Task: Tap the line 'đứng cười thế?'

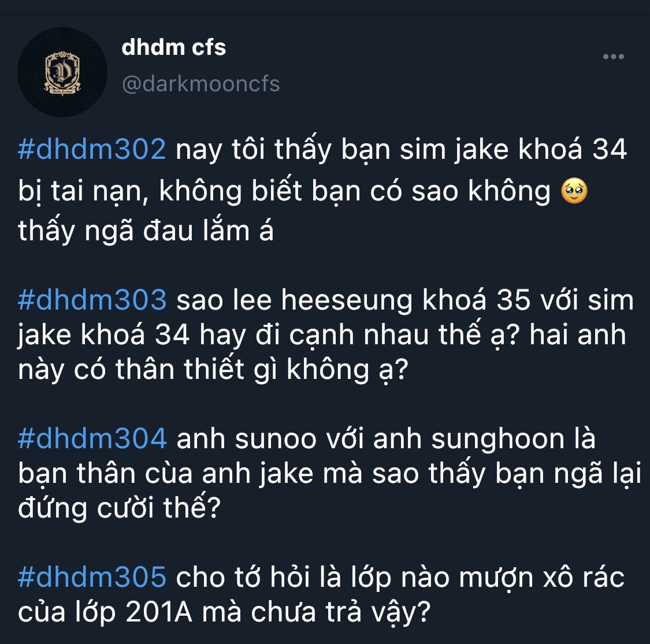Action: pyautogui.click(x=120, y=507)
